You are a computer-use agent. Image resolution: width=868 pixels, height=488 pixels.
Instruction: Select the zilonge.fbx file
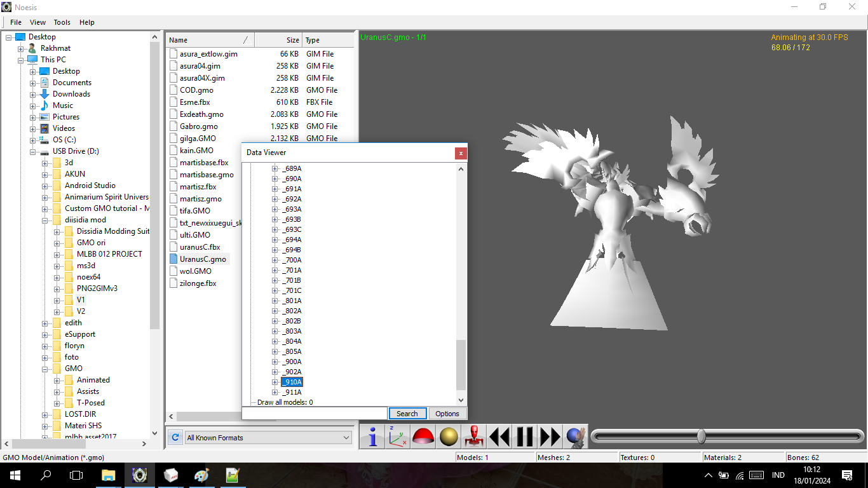[x=198, y=283]
